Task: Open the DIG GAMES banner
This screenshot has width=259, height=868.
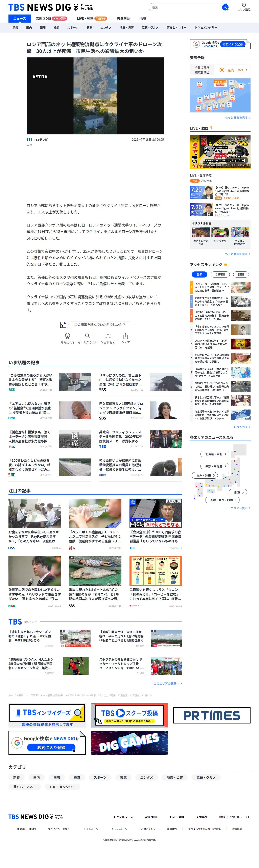Action: click(x=129, y=743)
